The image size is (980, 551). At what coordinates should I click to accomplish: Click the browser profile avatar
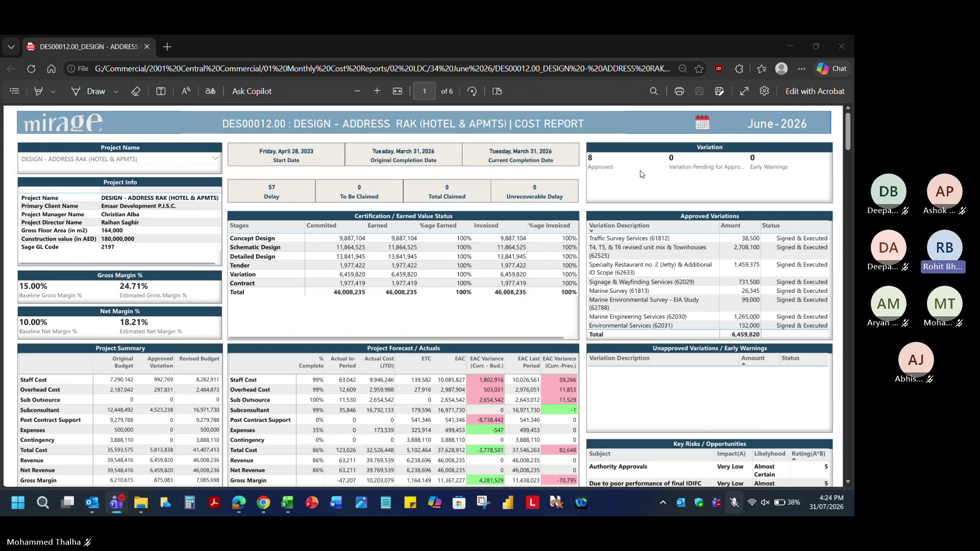pyautogui.click(x=781, y=69)
